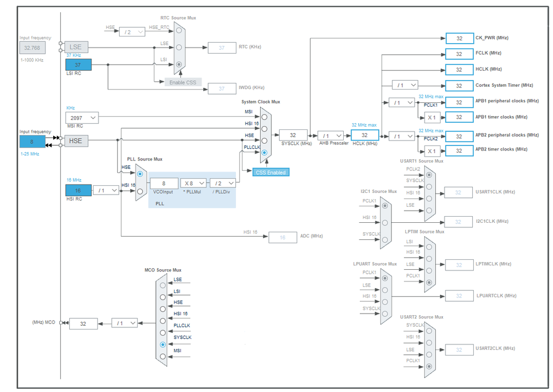This screenshot has width=553, height=392.
Task: Select SYSCLK in USART1 Source Mux
Action: [429, 187]
